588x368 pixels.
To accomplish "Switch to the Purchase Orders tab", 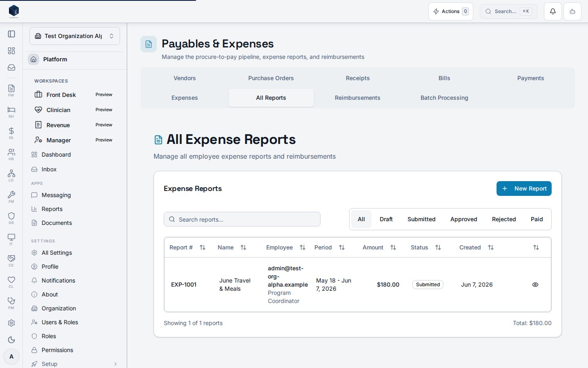I will pos(271,78).
